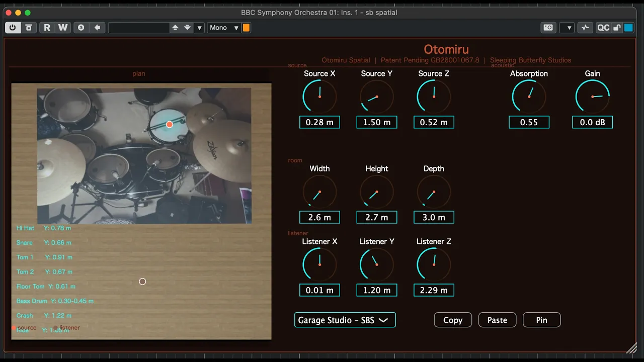Screen dimensions: 644x362
Task: Click the Hi Hat Y: 0.78 m label
Action: (x=44, y=228)
